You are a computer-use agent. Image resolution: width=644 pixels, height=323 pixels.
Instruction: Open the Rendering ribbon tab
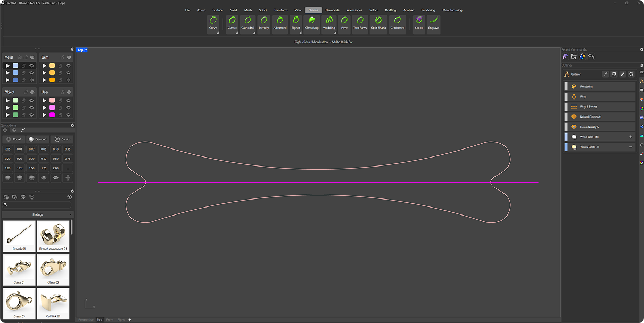[x=428, y=10]
